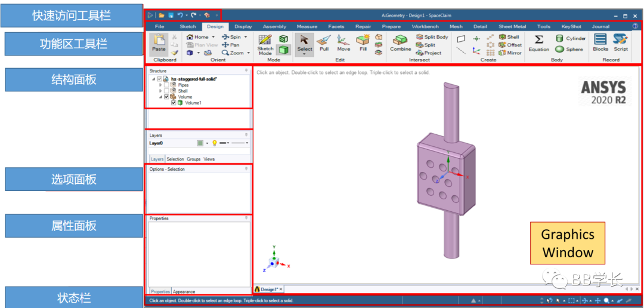Click the Plane creation icon in Create group
644x308 pixels.
pos(461,38)
